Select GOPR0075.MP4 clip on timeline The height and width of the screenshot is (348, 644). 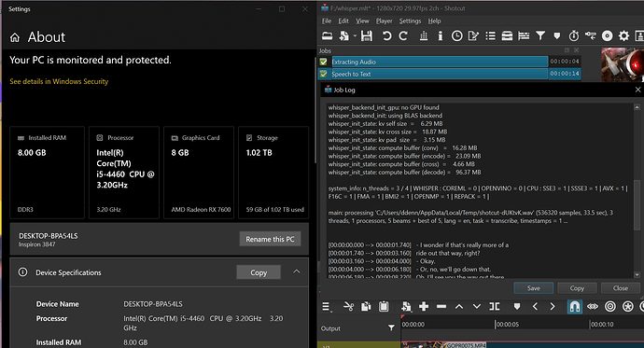pyautogui.click(x=523, y=344)
